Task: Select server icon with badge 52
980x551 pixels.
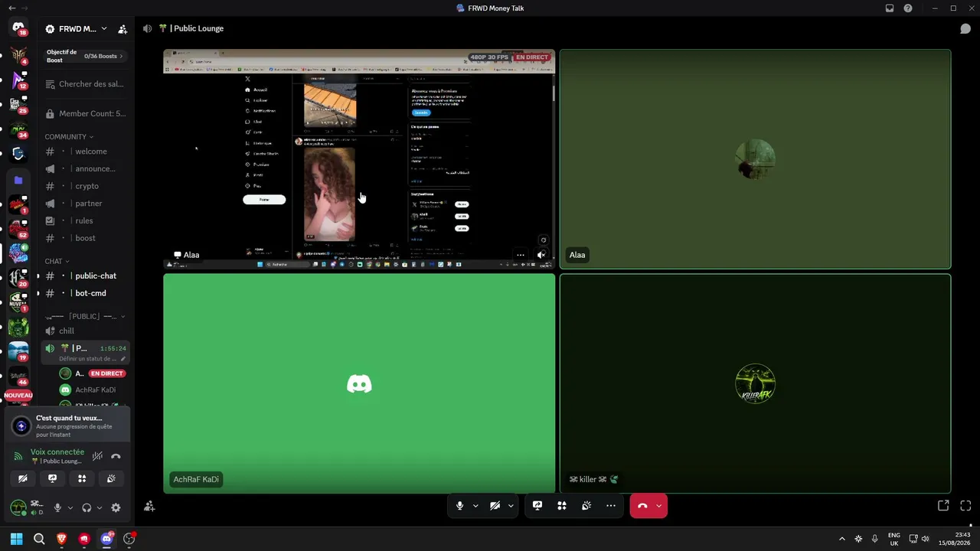Action: click(18, 229)
